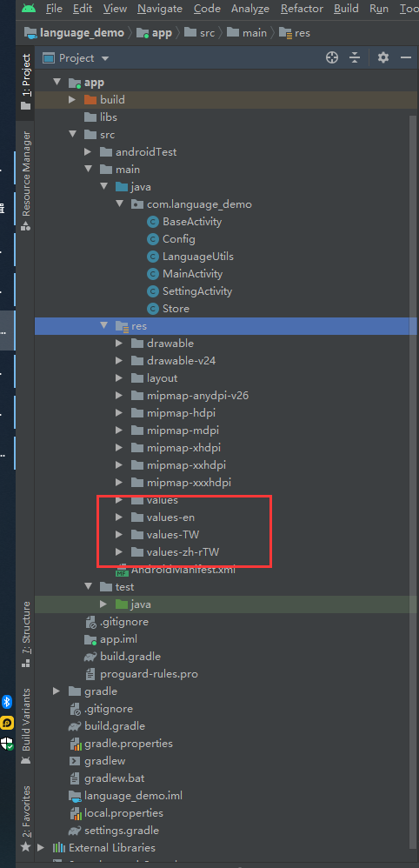This screenshot has width=419, height=868.
Task: Open the Project view dropdown
Action: point(76,58)
